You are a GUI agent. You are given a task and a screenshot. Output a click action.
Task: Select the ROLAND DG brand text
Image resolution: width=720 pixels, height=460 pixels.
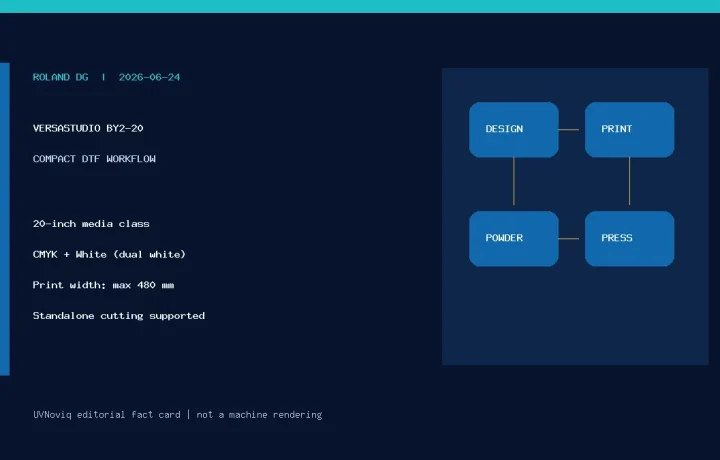click(x=61, y=77)
